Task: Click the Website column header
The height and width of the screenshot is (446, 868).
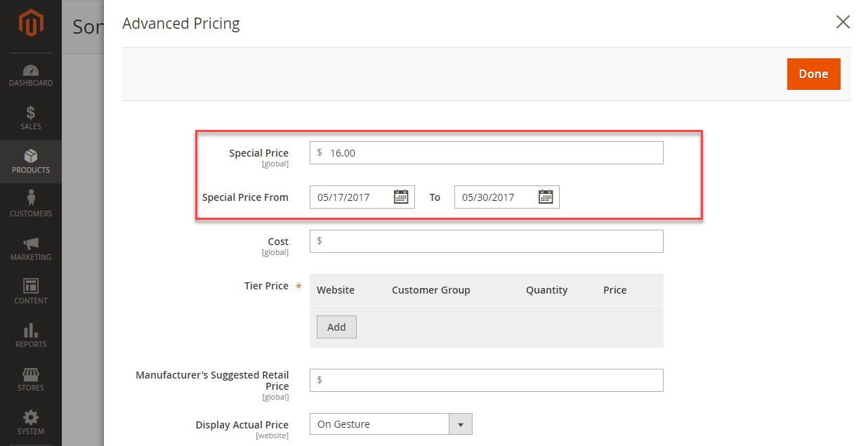Action: click(336, 289)
